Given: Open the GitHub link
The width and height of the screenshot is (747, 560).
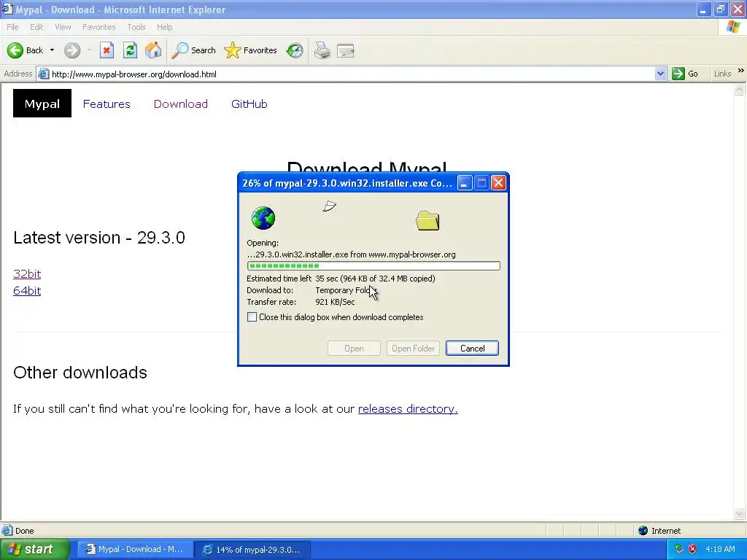Looking at the screenshot, I should pos(249,104).
